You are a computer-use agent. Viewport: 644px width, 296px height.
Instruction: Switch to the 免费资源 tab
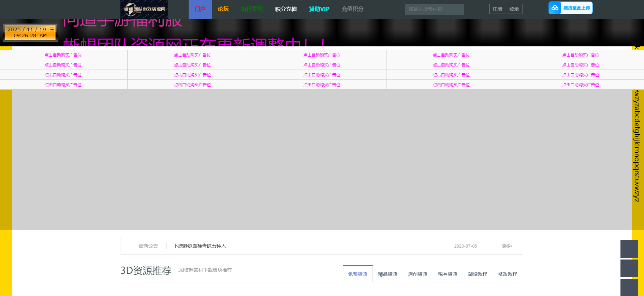point(357,274)
